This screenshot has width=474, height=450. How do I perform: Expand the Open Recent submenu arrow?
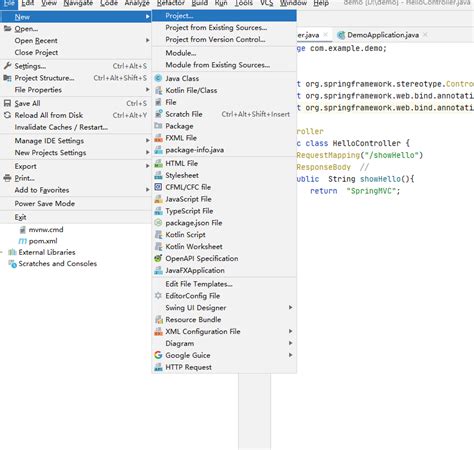[147, 40]
